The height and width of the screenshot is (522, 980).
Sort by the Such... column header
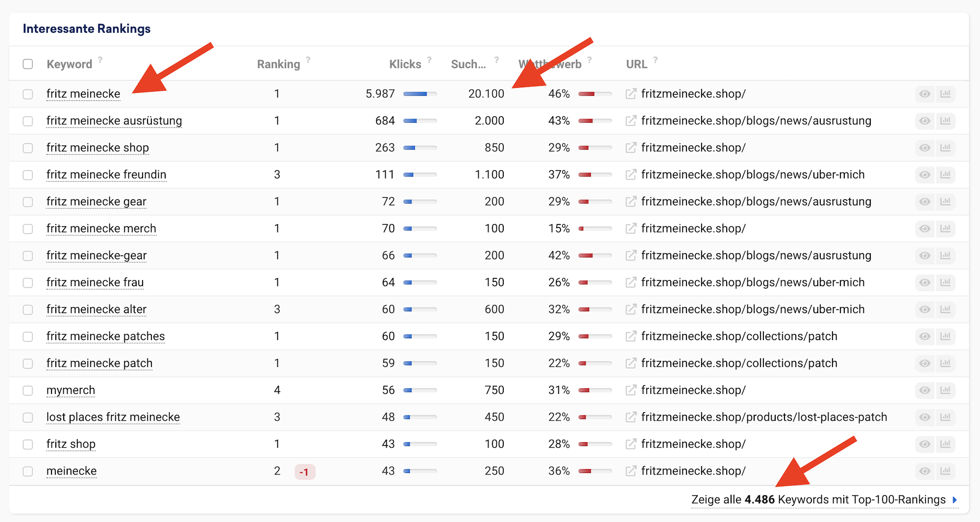tap(468, 64)
